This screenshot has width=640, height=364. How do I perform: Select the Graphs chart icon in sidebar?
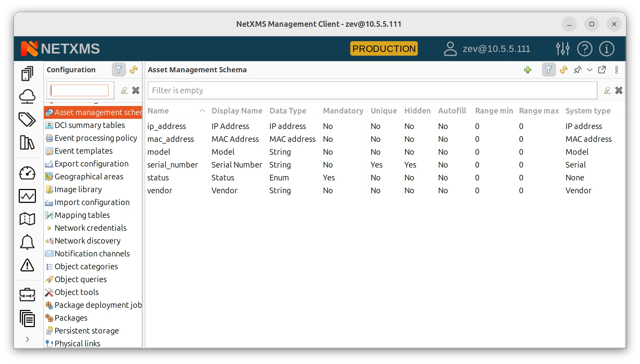[27, 196]
